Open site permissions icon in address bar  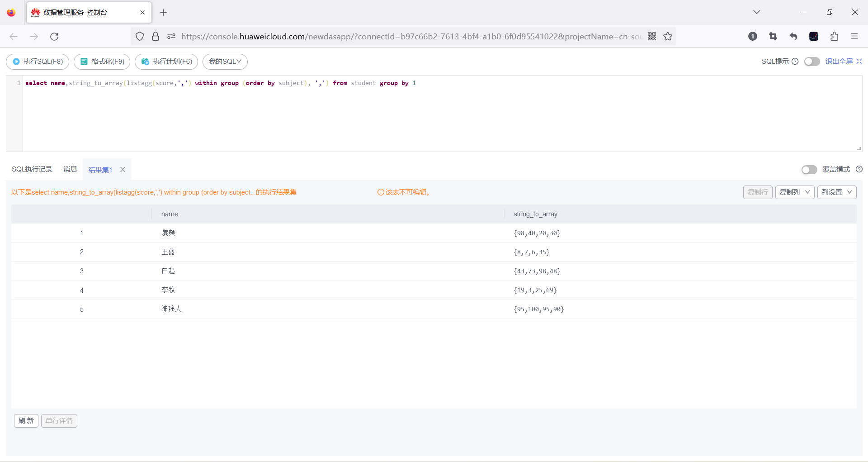pos(171,37)
